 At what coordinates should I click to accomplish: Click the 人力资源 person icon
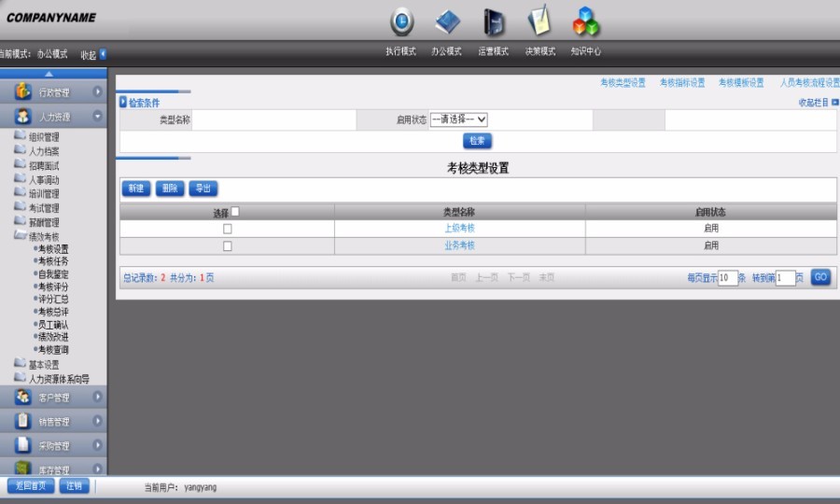coord(22,116)
